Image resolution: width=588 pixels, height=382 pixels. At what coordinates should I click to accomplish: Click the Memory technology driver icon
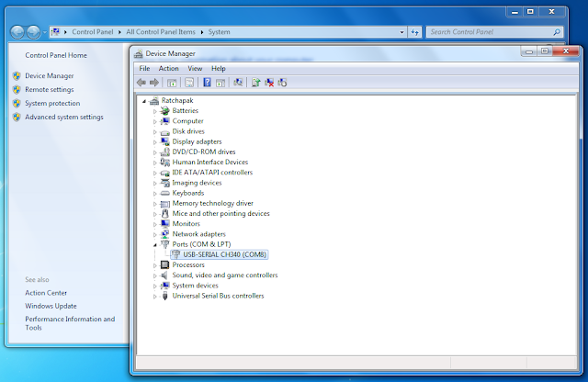coord(164,204)
